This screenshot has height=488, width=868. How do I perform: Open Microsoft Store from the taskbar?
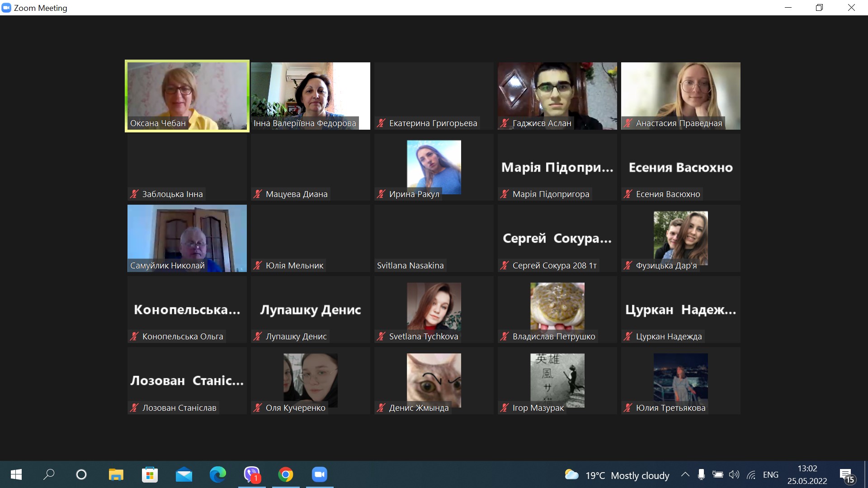point(150,474)
